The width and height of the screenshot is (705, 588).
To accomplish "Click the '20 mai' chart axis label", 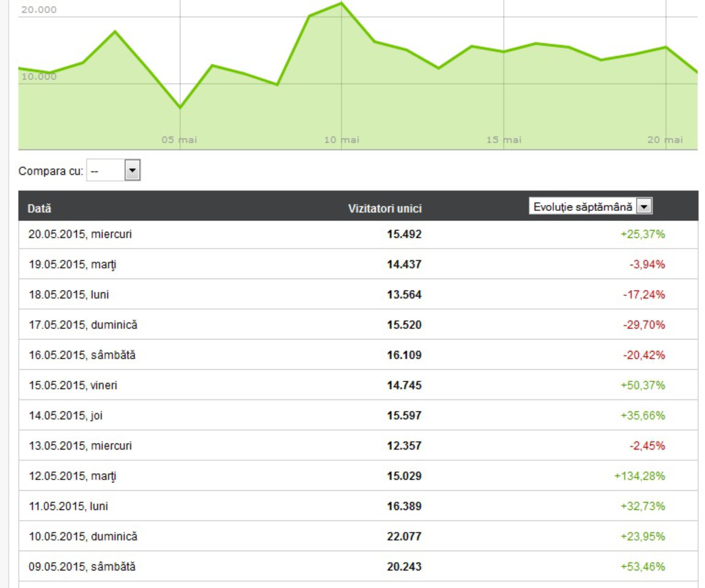I will [x=665, y=140].
